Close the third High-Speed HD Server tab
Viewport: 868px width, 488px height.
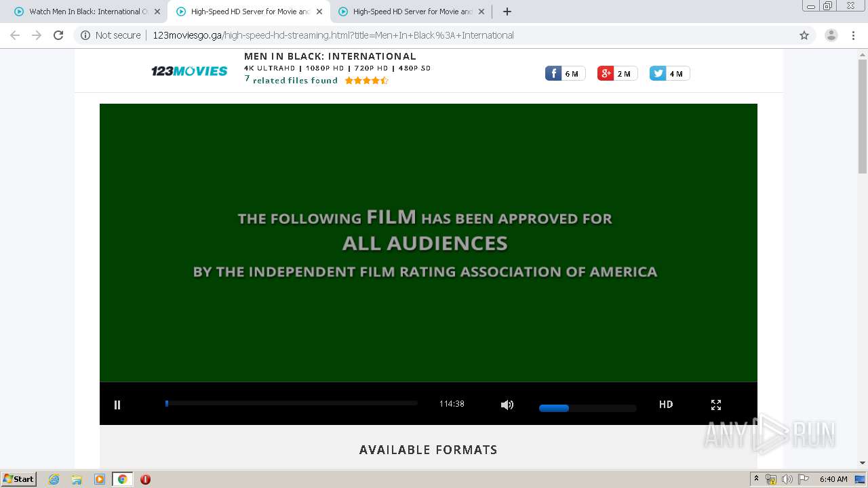[x=481, y=12]
